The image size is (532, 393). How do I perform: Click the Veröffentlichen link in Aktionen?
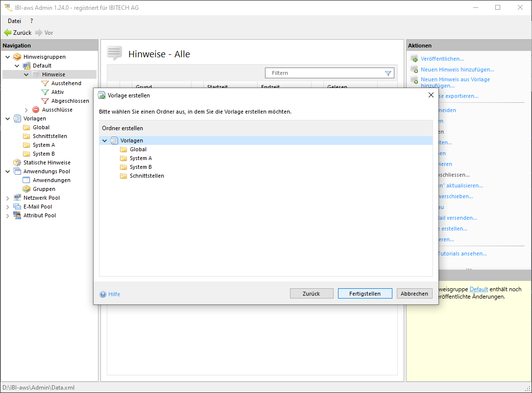(442, 59)
